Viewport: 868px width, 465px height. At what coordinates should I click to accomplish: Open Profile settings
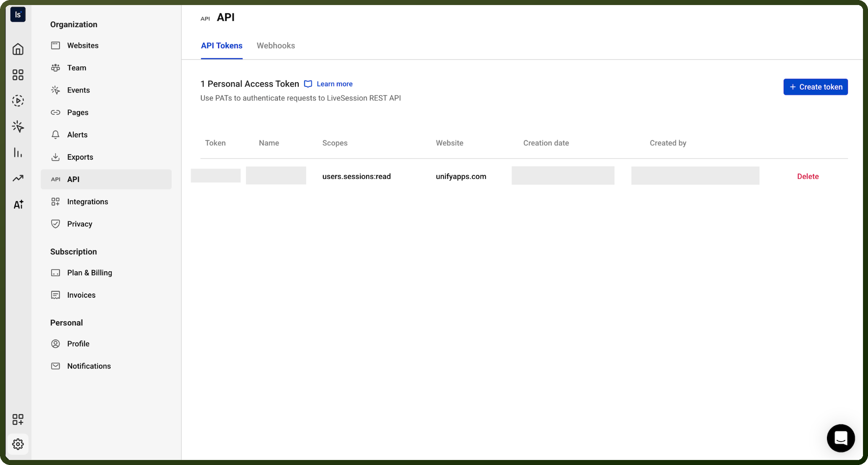pos(106,343)
